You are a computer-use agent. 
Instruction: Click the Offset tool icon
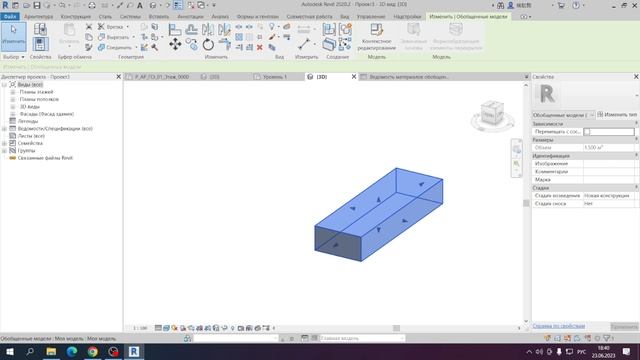pyautogui.click(x=191, y=29)
